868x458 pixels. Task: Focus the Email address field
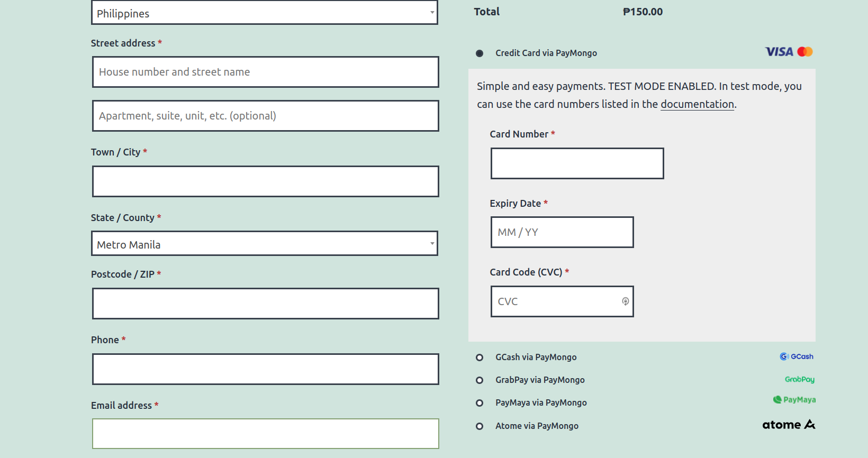[266, 434]
